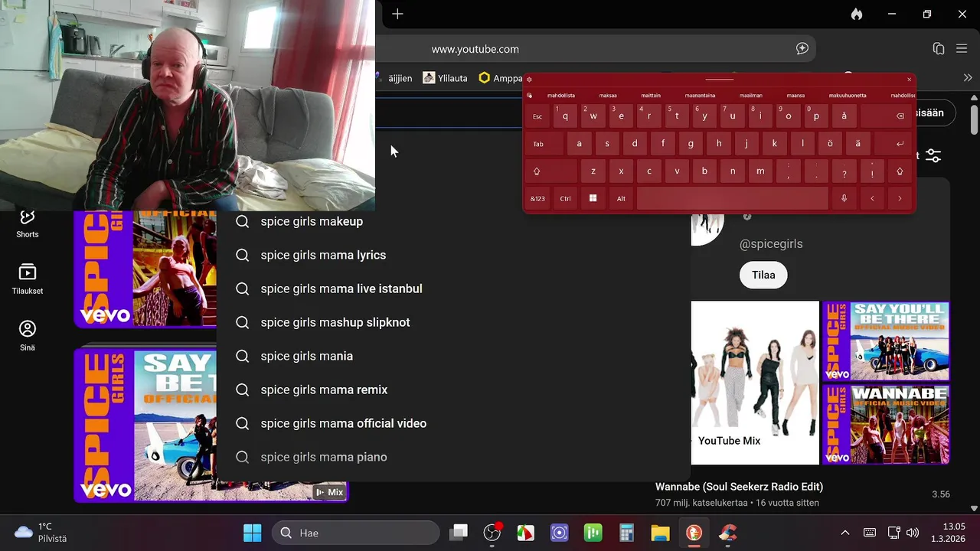The image size is (980, 551).
Task: Choose suggestion spice girls mama piano
Action: tap(453, 457)
